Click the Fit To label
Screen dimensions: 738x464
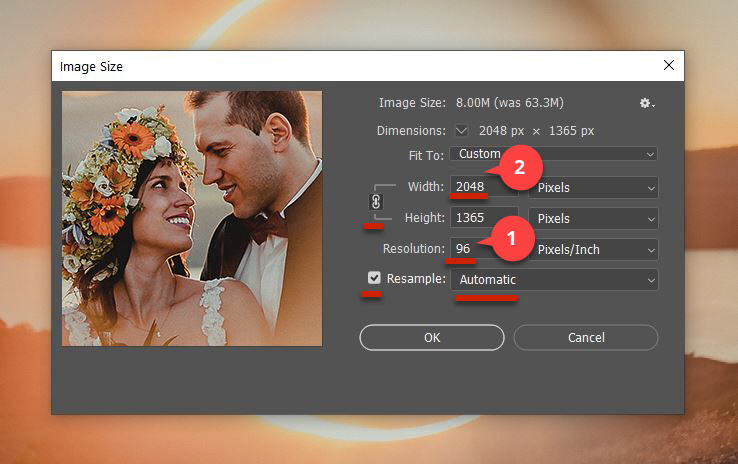426,155
